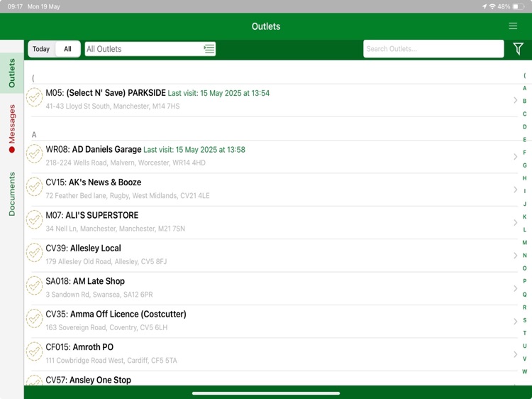Tap the visit check icon for ALI'S SUPERSTORE
This screenshot has width=532, height=399.
point(35,219)
